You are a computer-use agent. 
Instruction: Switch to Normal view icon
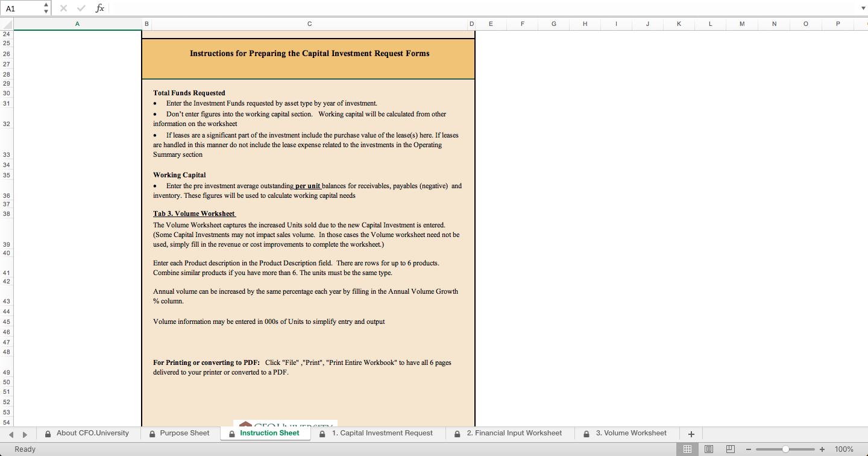tap(687, 449)
